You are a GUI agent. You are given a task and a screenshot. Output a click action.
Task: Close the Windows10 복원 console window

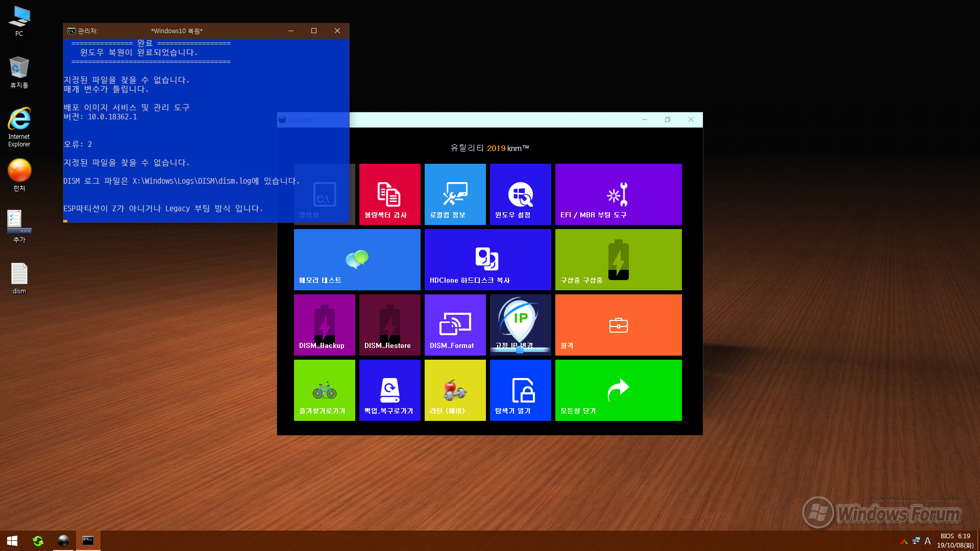337,31
